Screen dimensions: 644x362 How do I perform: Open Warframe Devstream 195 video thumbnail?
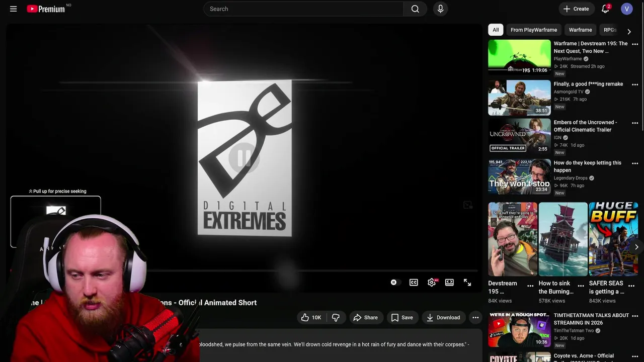point(519,57)
